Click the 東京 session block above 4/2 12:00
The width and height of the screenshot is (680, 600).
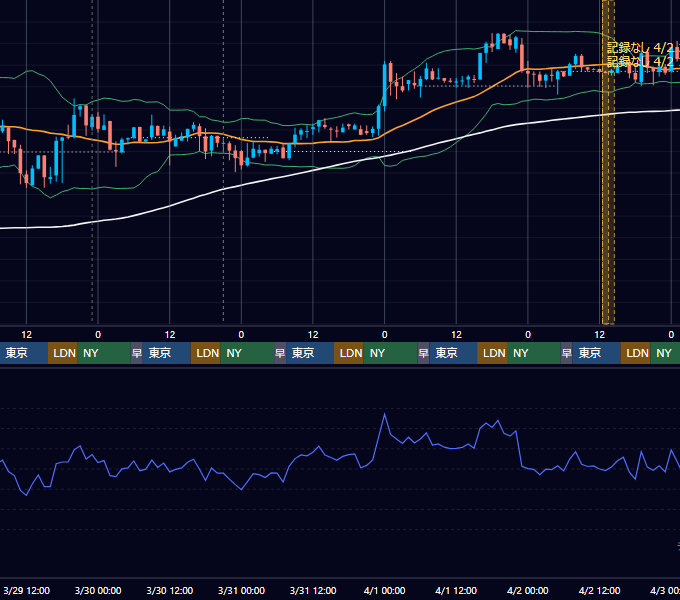click(597, 353)
